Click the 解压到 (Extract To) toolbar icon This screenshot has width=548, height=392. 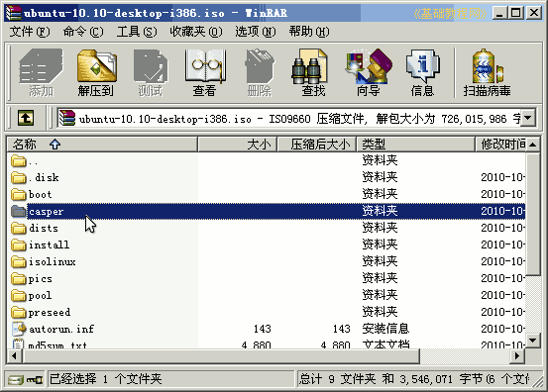pos(96,72)
